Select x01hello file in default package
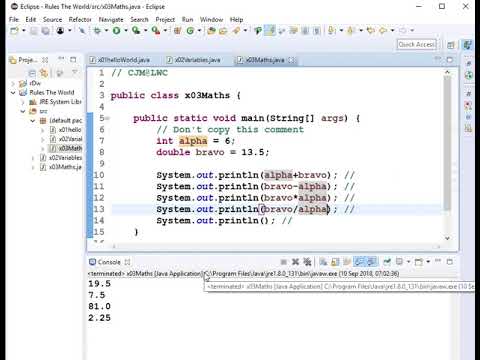 coord(65,130)
